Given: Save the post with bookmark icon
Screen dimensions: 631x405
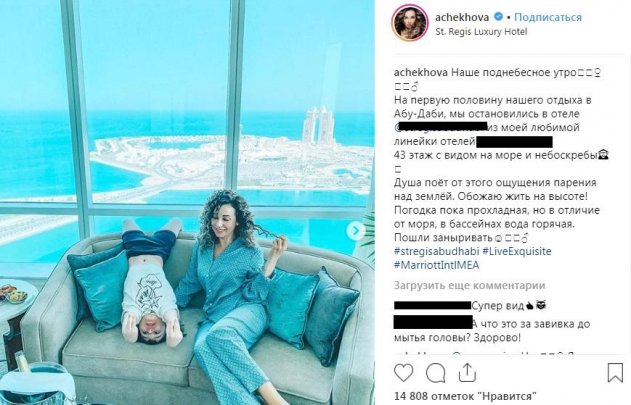Looking at the screenshot, I should pos(615,372).
